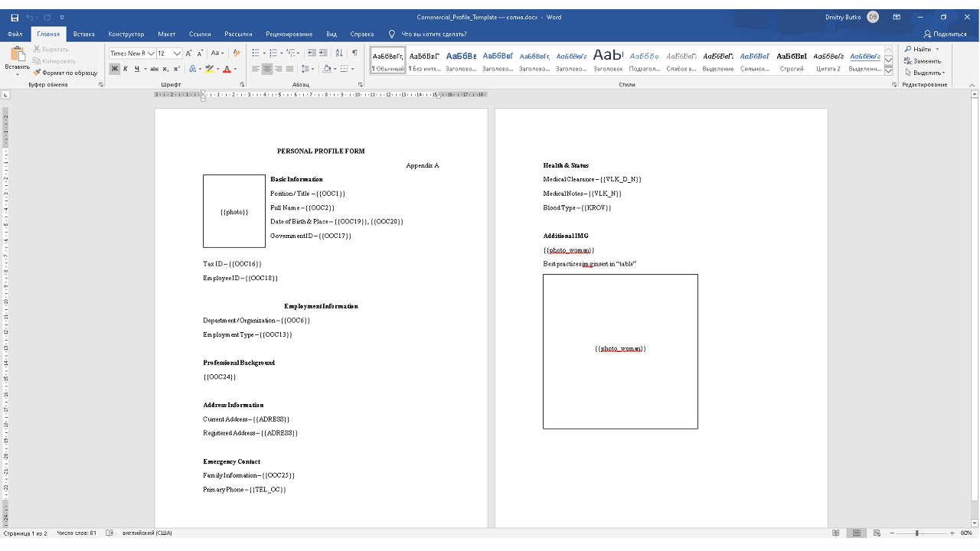This screenshot has width=980, height=551.
Task: Open the font size dropdown
Action: coord(178,54)
